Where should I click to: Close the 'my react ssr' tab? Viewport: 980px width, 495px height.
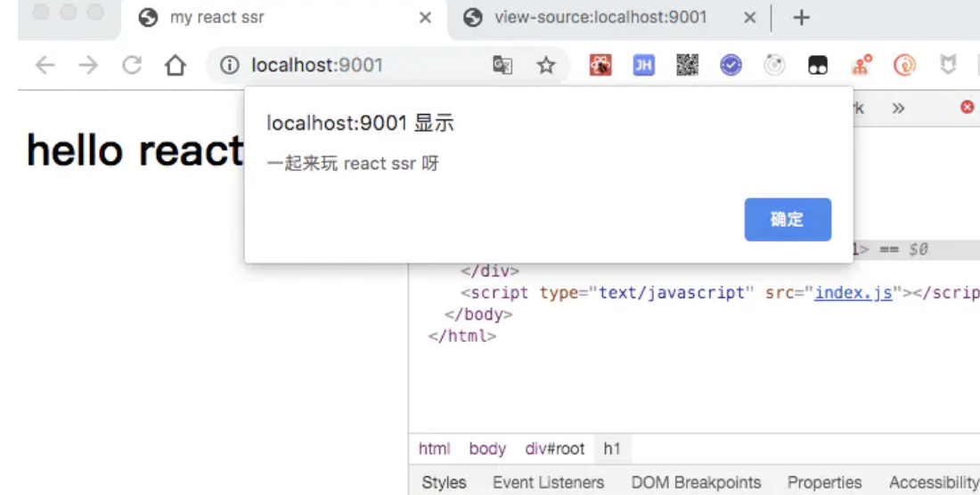click(425, 18)
